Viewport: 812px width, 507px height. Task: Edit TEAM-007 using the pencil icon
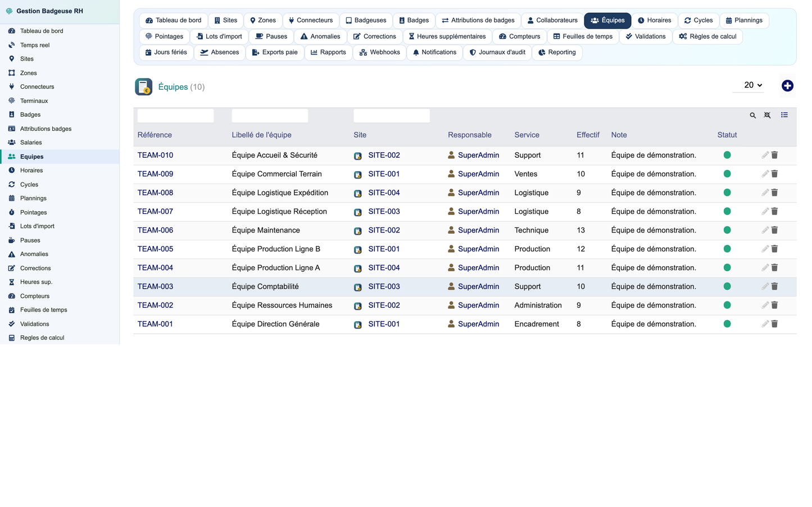(765, 212)
